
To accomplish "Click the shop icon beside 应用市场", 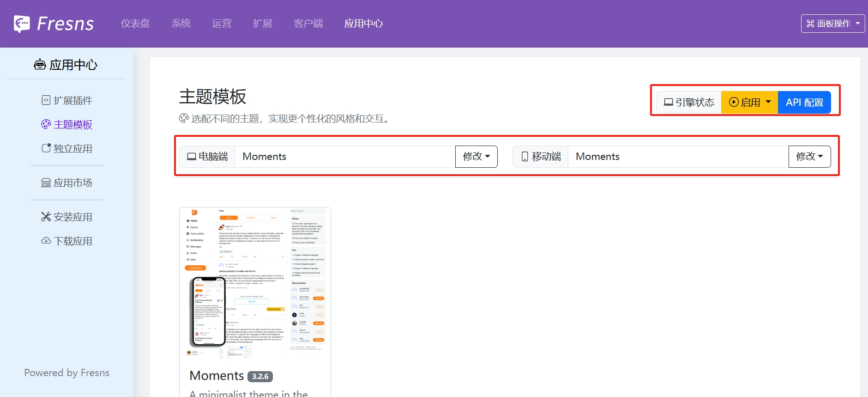I will click(46, 183).
